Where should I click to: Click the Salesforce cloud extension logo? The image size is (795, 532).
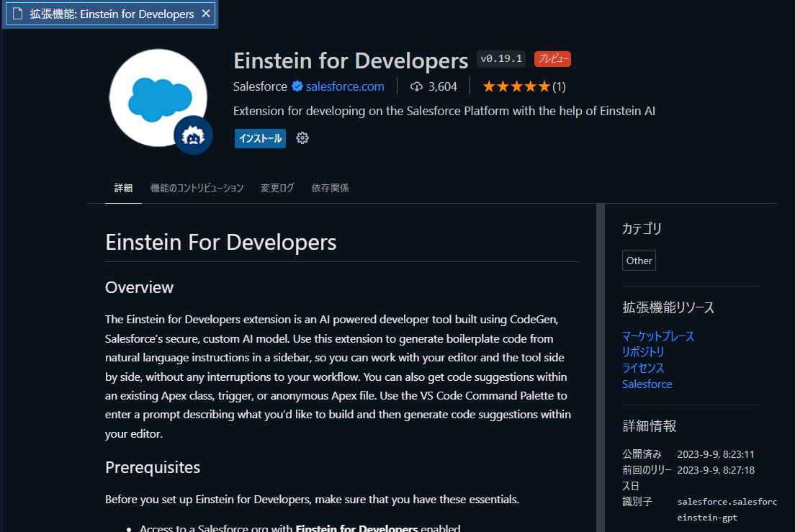[x=158, y=98]
